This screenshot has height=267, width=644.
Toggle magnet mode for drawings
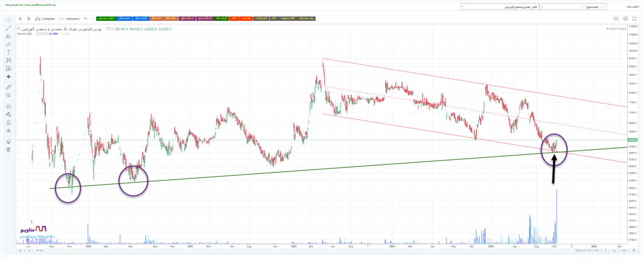(9, 106)
